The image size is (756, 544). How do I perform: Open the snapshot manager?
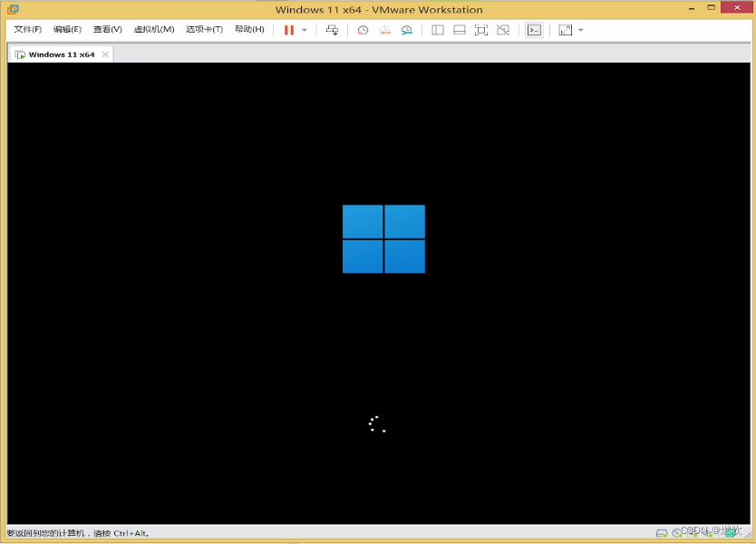click(x=407, y=30)
